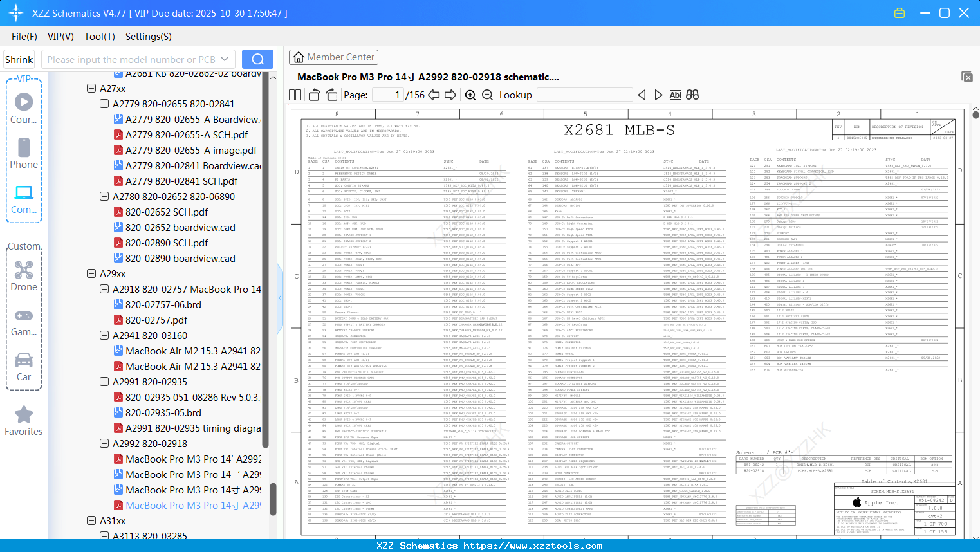Viewport: 980px width, 552px height.
Task: Open the Member Center
Action: click(x=333, y=57)
